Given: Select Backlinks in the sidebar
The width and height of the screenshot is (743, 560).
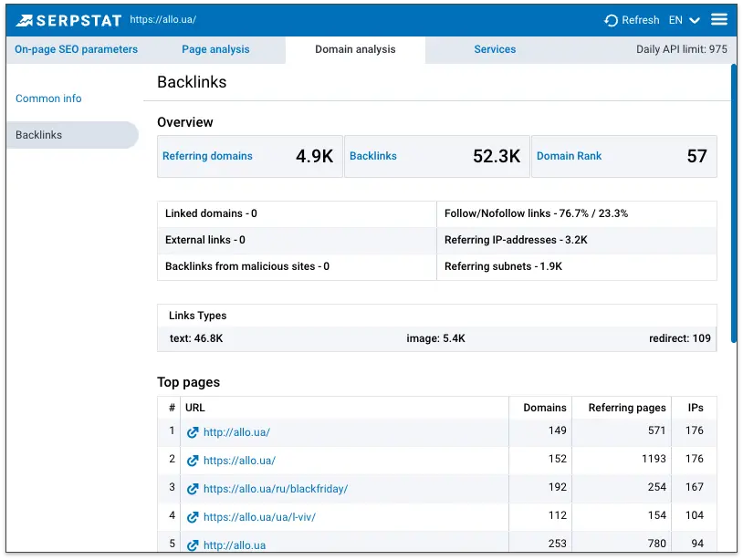Looking at the screenshot, I should click(38, 134).
